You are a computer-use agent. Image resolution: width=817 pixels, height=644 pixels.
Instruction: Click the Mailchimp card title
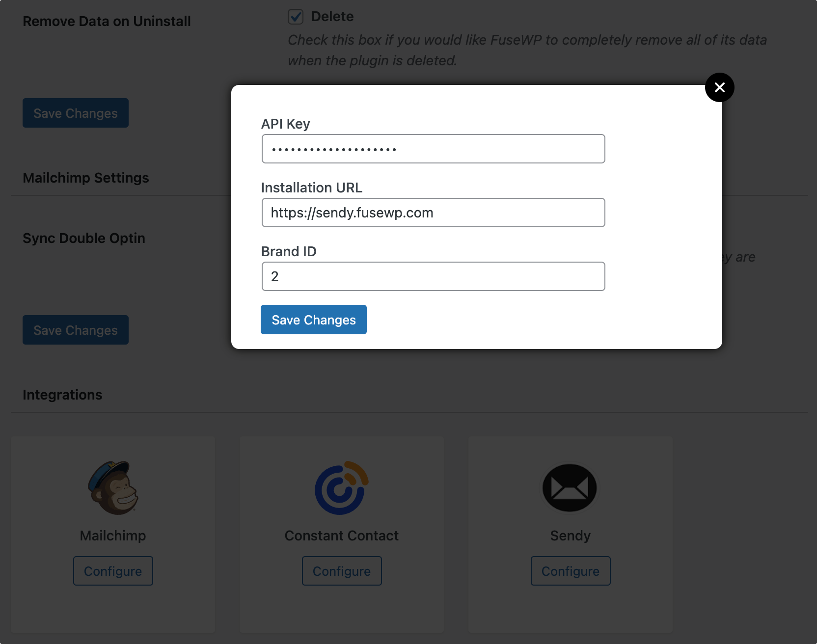coord(113,536)
